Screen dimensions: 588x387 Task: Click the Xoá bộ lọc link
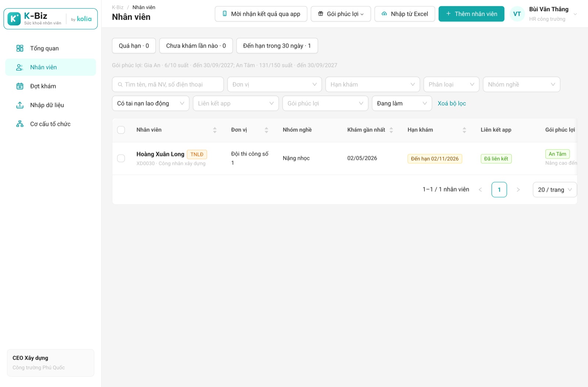[x=452, y=104]
